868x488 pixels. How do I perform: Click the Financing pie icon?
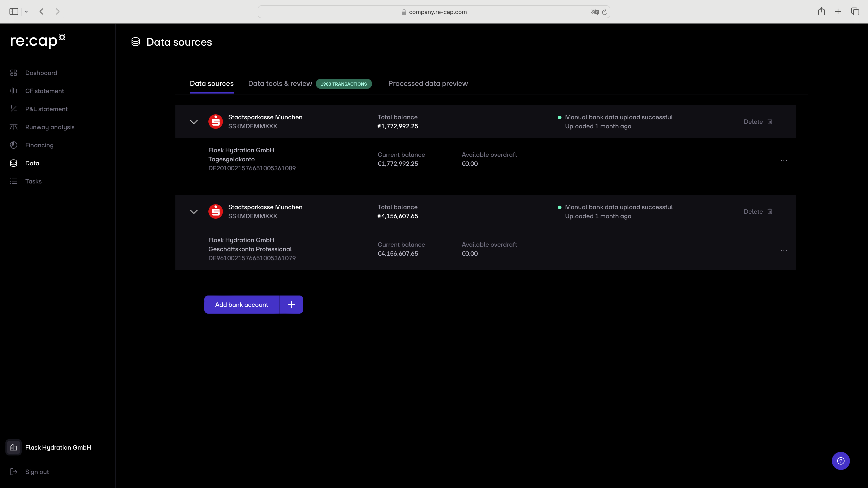click(14, 145)
